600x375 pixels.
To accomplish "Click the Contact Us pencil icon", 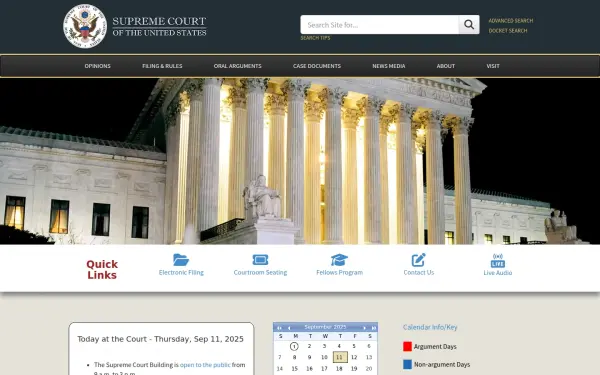I will coord(419,260).
